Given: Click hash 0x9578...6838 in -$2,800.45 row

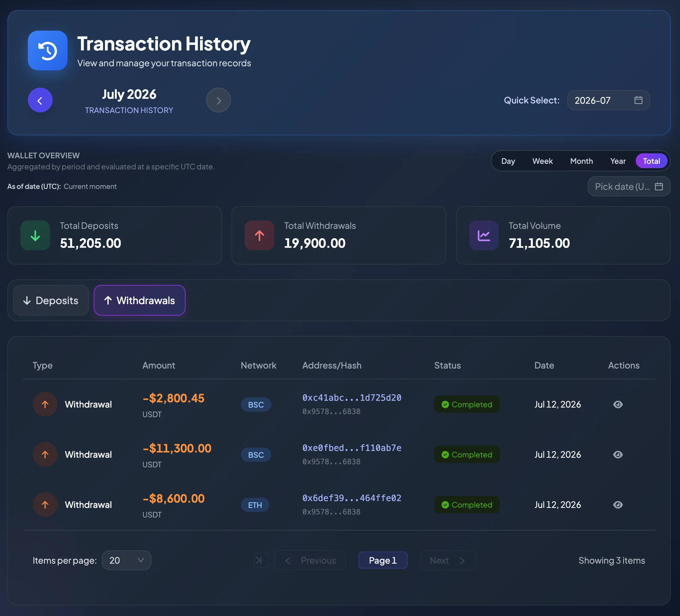Looking at the screenshot, I should pos(331,412).
